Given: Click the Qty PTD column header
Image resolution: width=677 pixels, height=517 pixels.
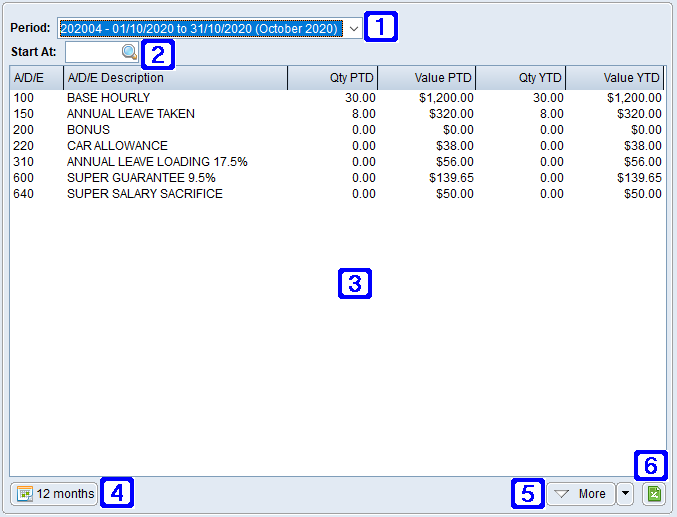Looking at the screenshot, I should tap(332, 78).
